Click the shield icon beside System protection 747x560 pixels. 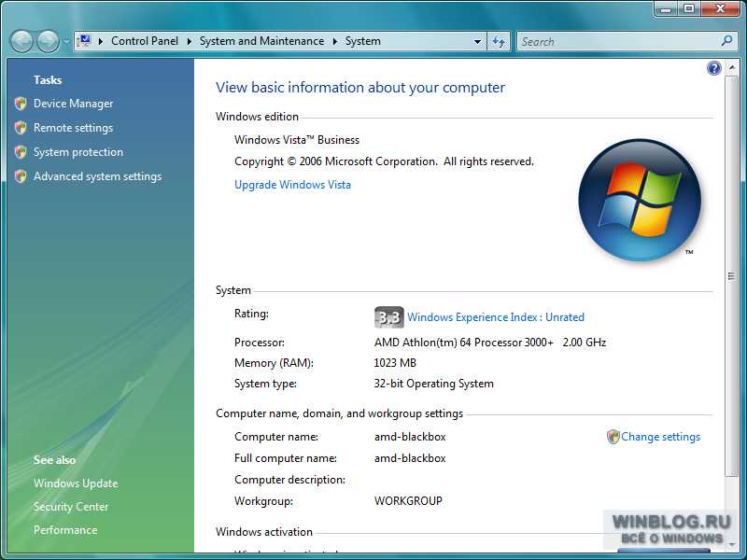(x=21, y=152)
